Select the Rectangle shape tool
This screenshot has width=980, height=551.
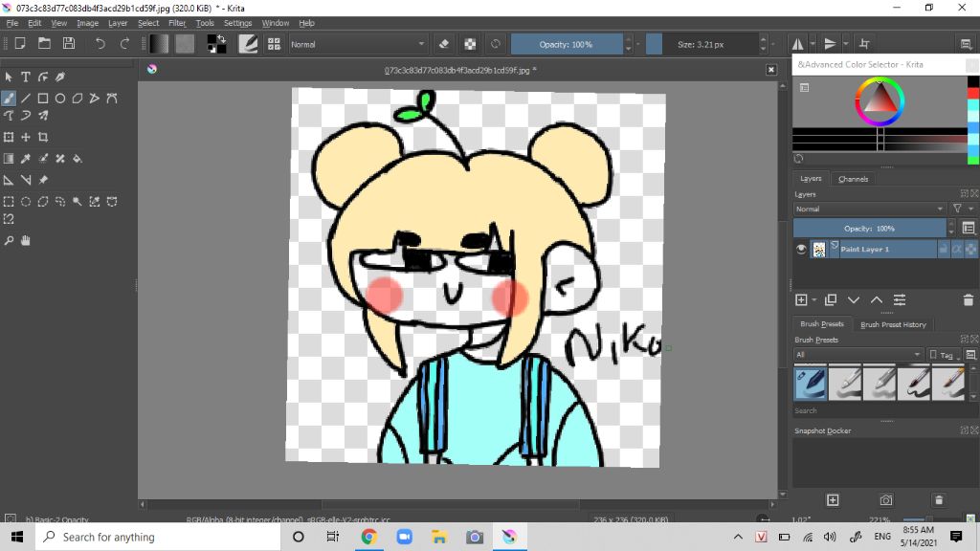point(43,99)
